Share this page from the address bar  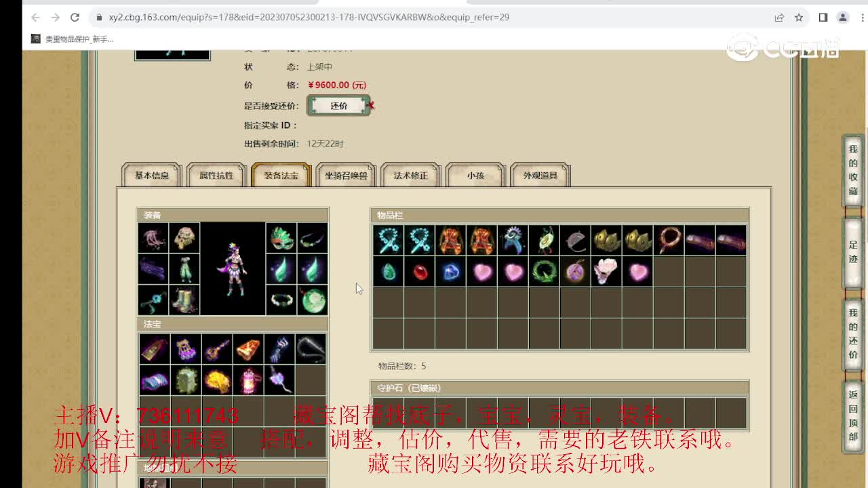coord(779,17)
